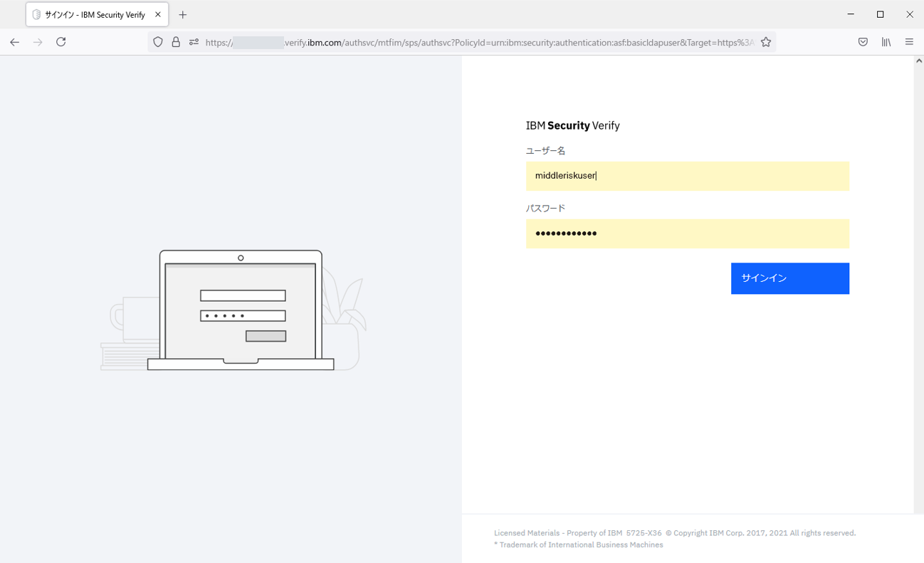Reload the current page
The image size is (924, 563).
pyautogui.click(x=61, y=42)
